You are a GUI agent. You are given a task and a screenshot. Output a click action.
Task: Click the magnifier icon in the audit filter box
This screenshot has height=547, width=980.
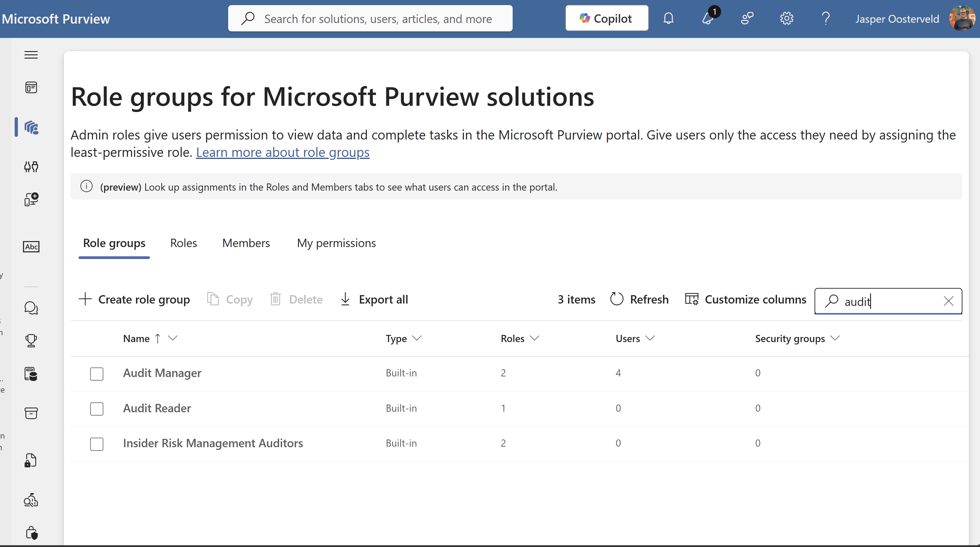pos(832,301)
